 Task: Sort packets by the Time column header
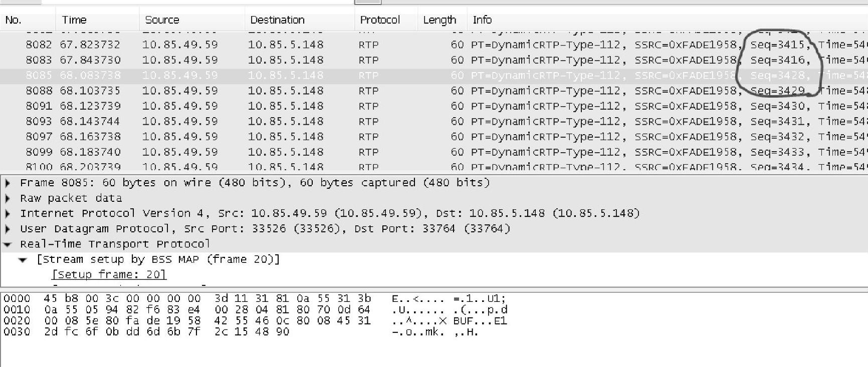74,20
